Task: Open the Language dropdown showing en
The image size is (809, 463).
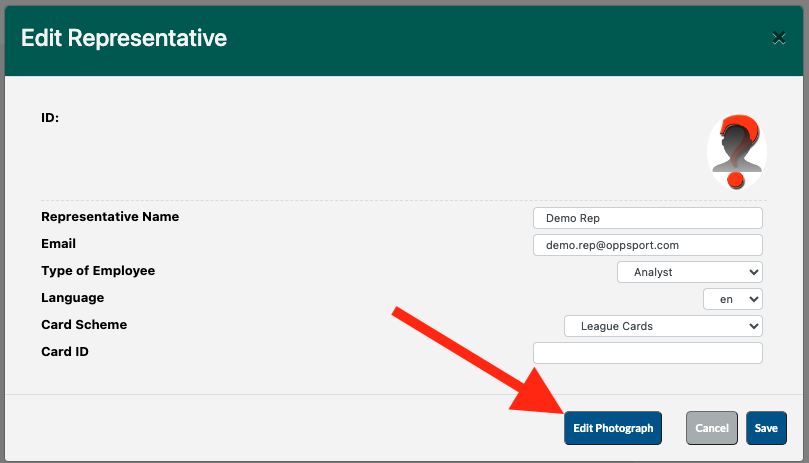Action: [x=733, y=299]
